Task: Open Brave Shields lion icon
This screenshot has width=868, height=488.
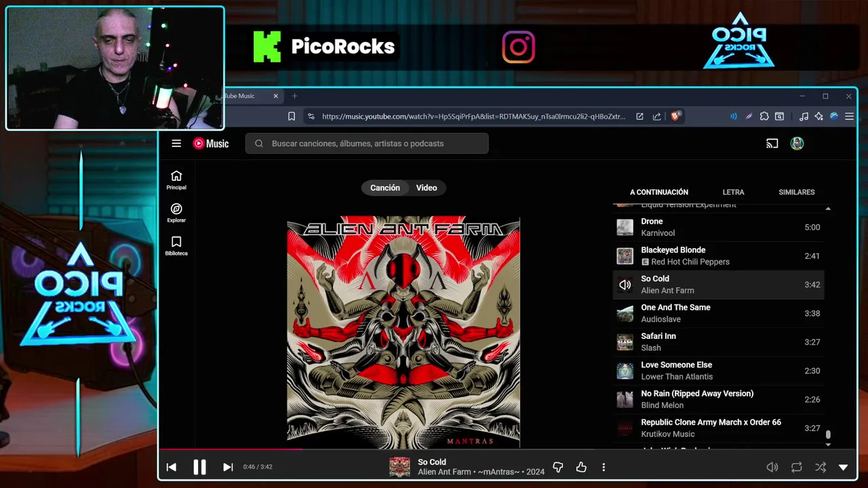Action: [x=675, y=117]
